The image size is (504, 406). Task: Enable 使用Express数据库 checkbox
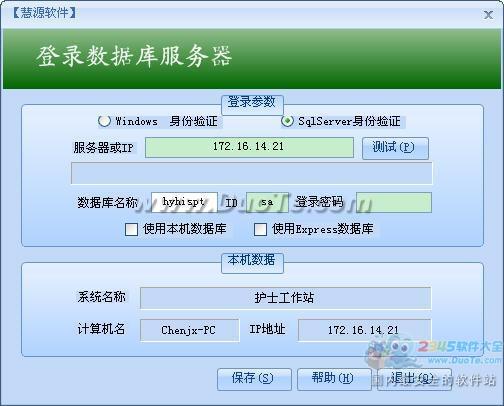(x=260, y=229)
